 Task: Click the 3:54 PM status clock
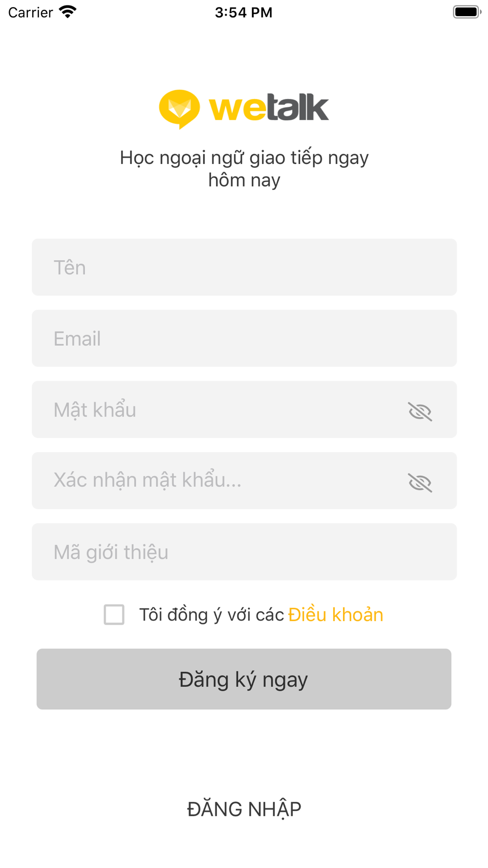[x=244, y=12]
